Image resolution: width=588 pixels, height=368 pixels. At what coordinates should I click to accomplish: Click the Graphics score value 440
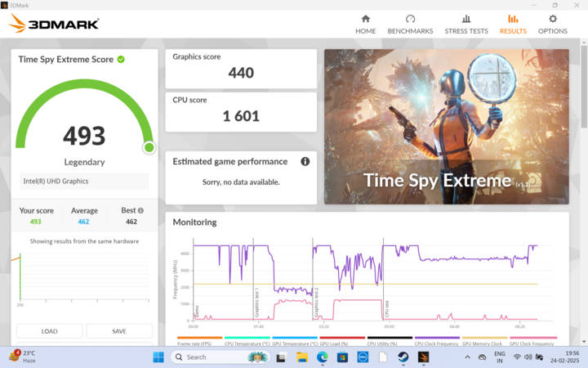241,73
